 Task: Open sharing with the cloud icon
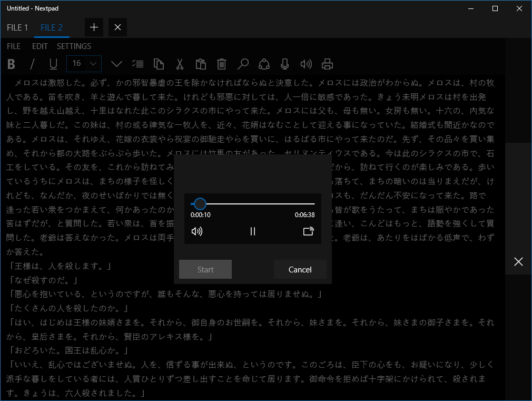[x=264, y=64]
